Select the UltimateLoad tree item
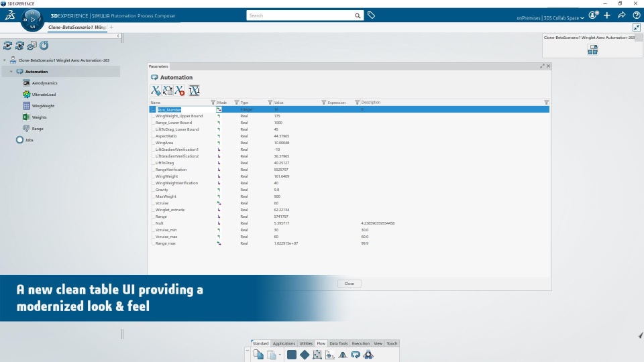644x362 pixels. (x=44, y=95)
